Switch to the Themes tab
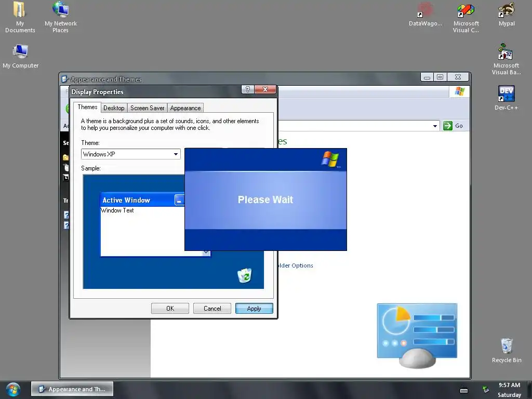Viewport: 532px width, 399px height. click(87, 107)
